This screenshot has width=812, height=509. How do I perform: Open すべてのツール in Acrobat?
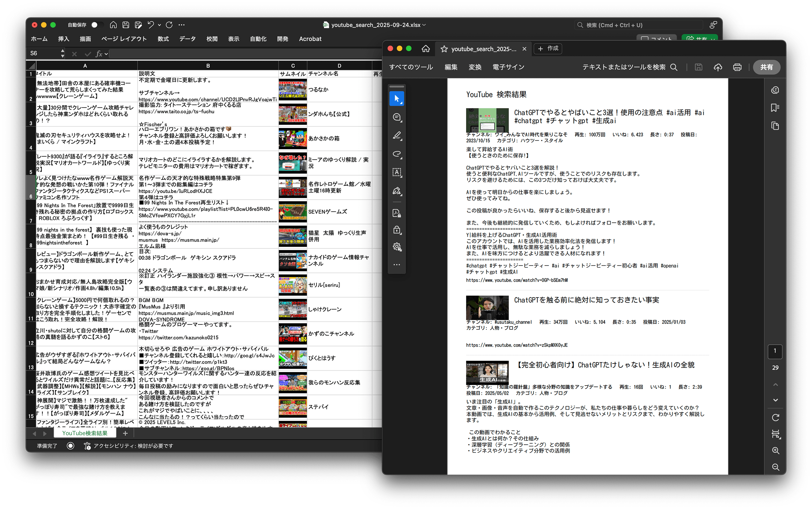click(x=411, y=67)
